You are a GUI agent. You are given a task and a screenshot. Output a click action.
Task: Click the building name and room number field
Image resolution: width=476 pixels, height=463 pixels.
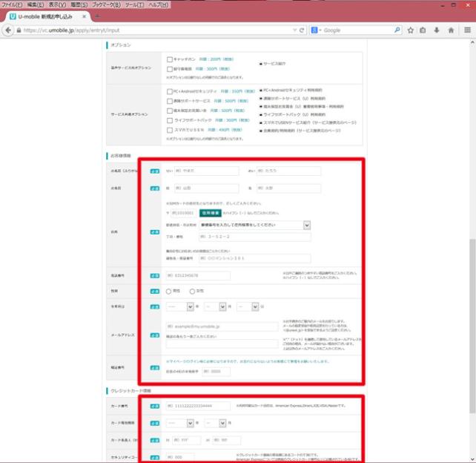(x=255, y=258)
